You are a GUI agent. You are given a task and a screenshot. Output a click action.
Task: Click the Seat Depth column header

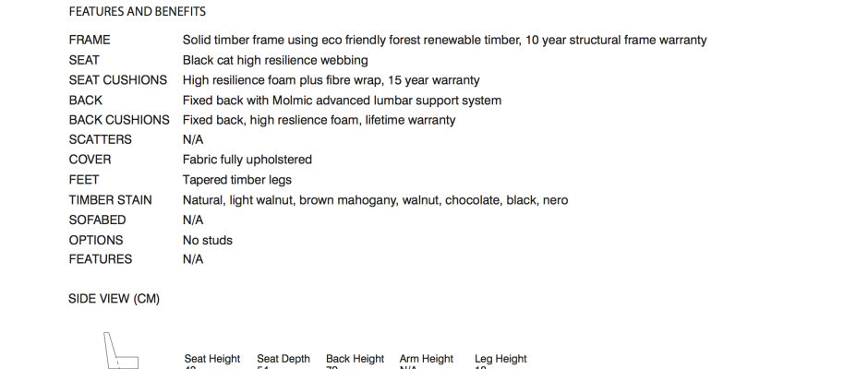click(x=283, y=359)
